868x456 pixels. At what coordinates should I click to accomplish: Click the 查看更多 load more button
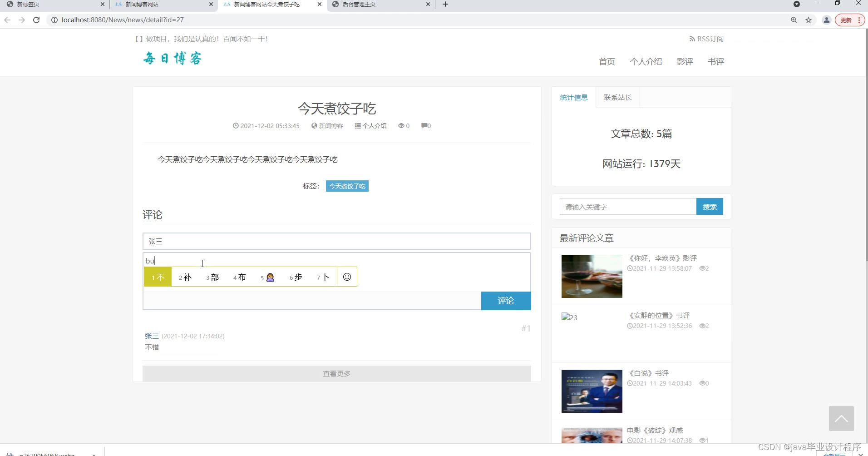[x=337, y=373]
